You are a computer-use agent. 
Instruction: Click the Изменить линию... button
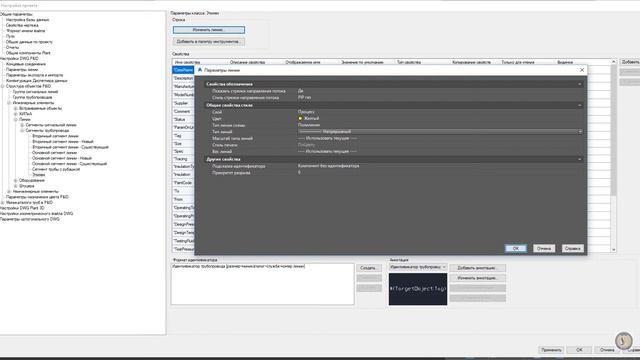(209, 30)
